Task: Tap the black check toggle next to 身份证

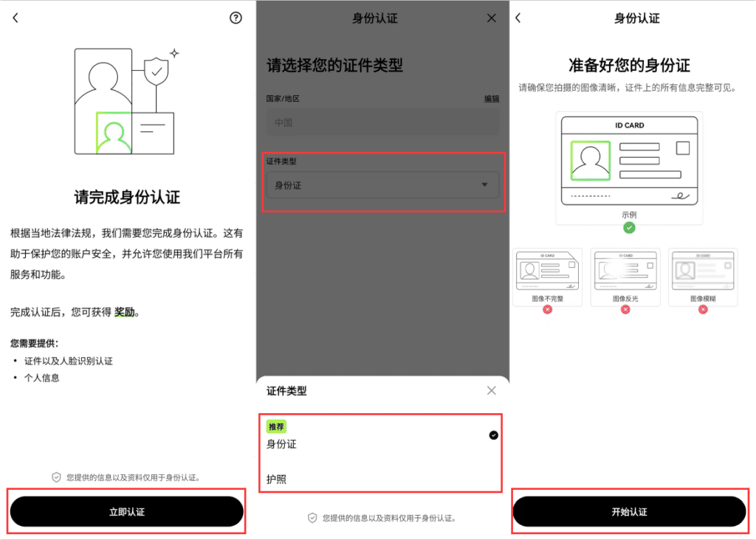Action: (492, 435)
